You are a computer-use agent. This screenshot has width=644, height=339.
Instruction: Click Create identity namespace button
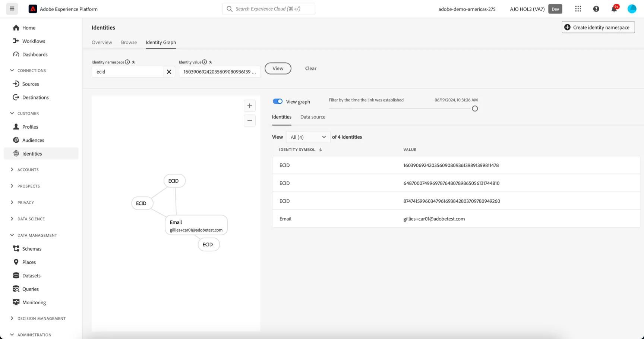coord(598,27)
